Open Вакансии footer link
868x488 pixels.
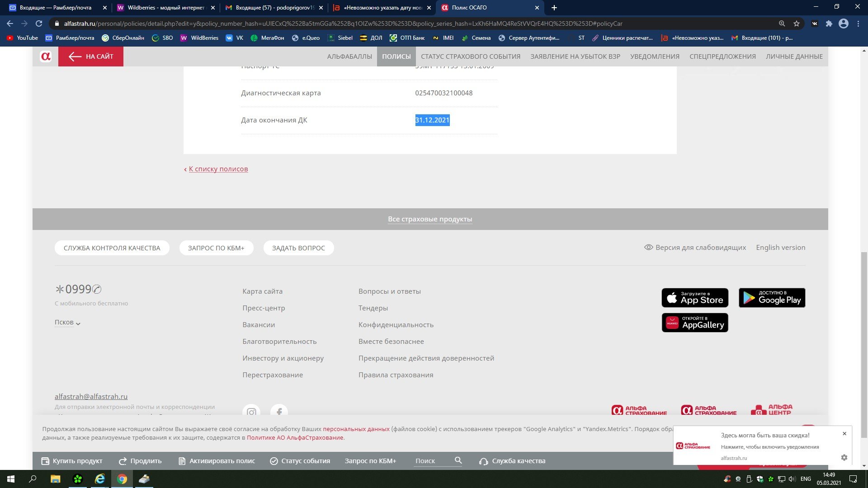[259, 325]
